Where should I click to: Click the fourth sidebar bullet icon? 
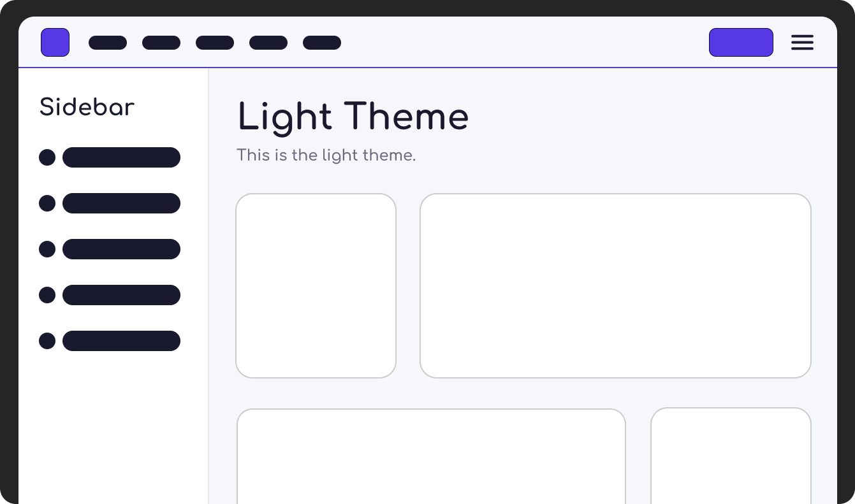(x=47, y=295)
